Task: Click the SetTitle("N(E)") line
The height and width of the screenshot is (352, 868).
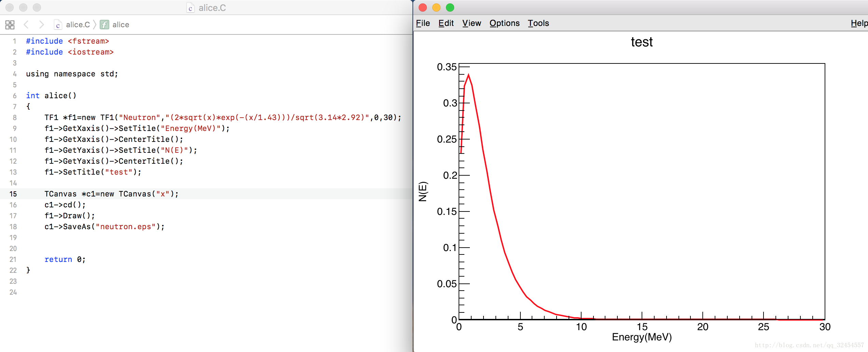Action: click(x=121, y=150)
